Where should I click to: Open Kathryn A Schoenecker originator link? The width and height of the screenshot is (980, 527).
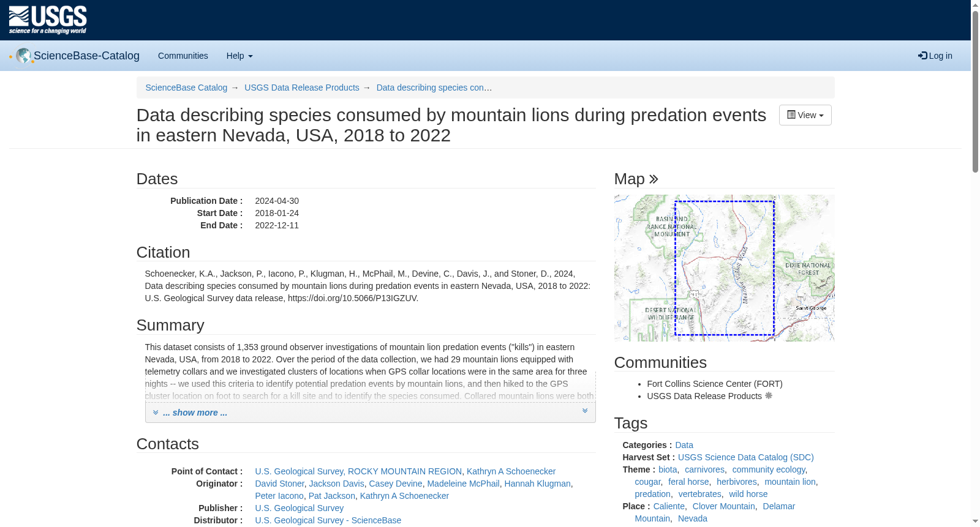click(404, 496)
